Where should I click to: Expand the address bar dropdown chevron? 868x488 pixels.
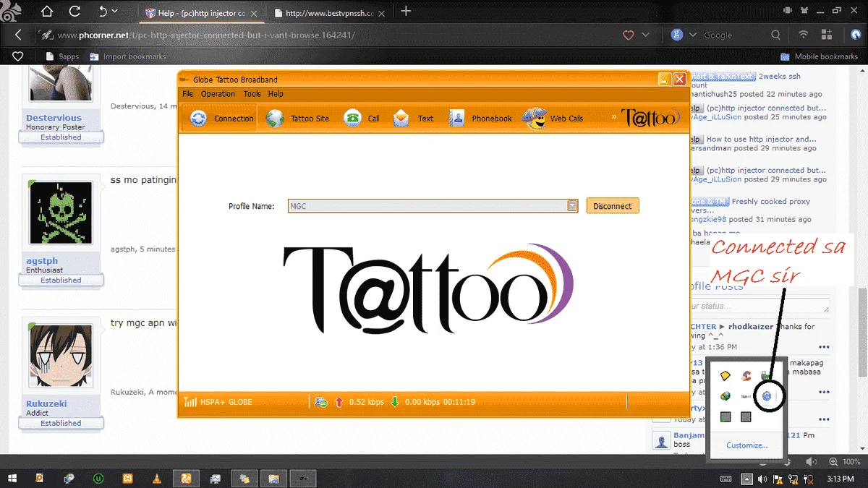tap(646, 35)
